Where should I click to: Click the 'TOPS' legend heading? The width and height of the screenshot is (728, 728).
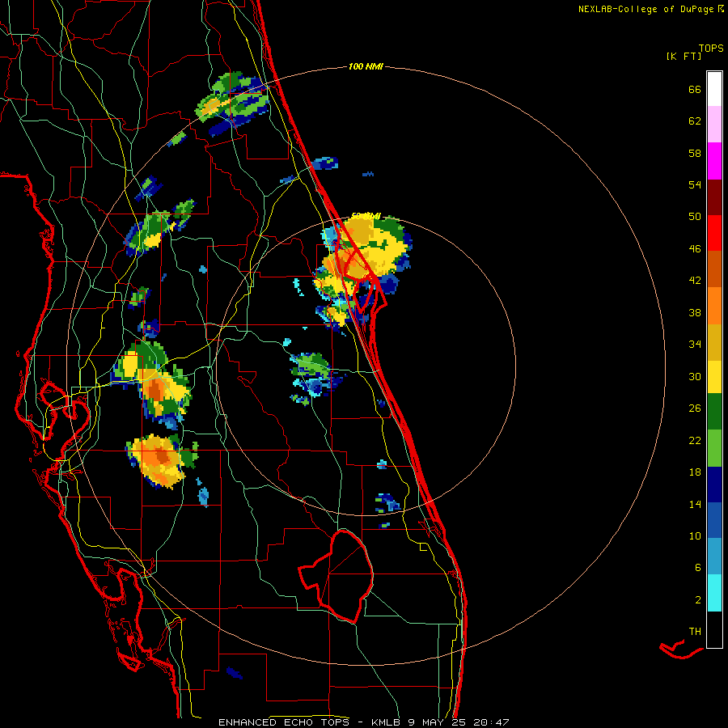pos(711,49)
